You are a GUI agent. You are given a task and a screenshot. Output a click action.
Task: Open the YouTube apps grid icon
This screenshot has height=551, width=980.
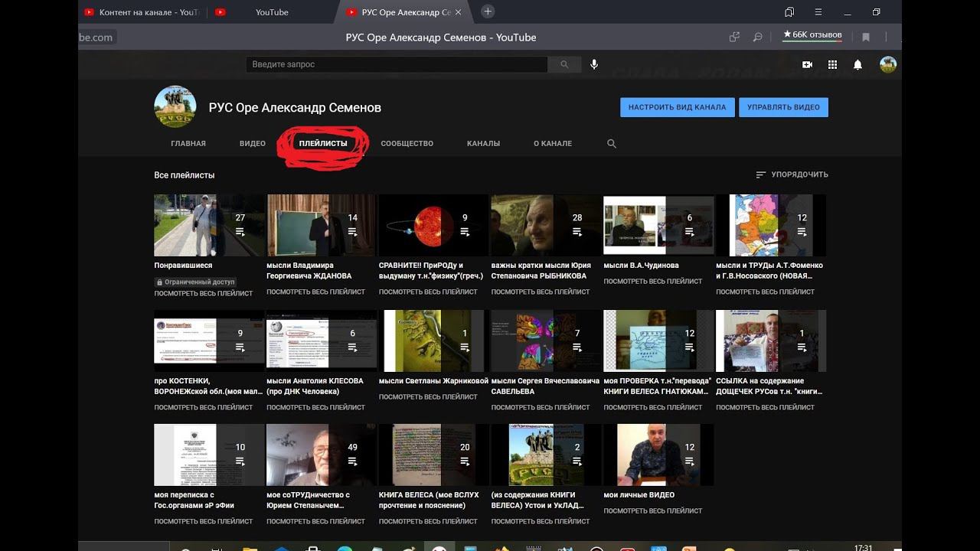pyautogui.click(x=832, y=65)
